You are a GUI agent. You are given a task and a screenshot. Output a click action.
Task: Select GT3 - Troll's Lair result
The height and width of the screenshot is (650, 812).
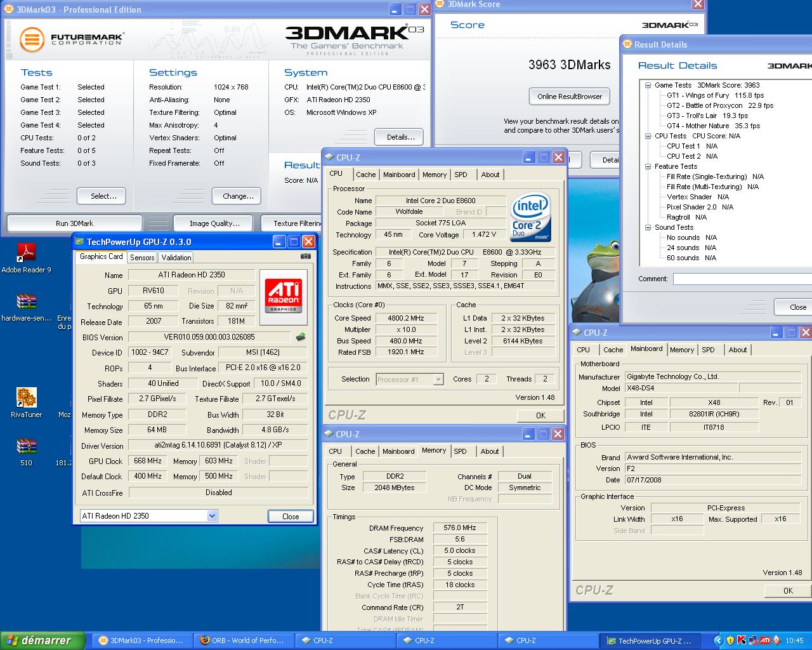[x=707, y=116]
